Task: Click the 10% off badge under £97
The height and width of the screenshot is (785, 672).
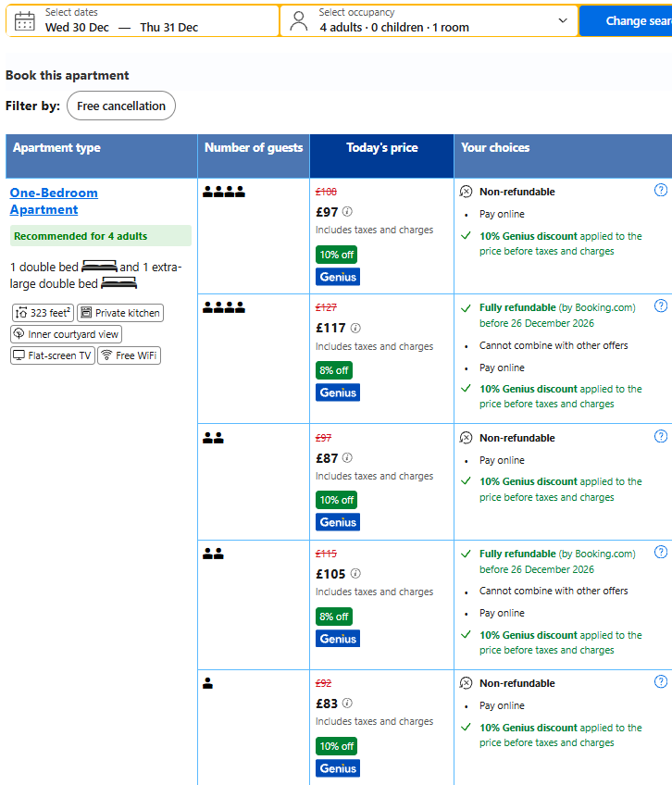Action: tap(337, 255)
